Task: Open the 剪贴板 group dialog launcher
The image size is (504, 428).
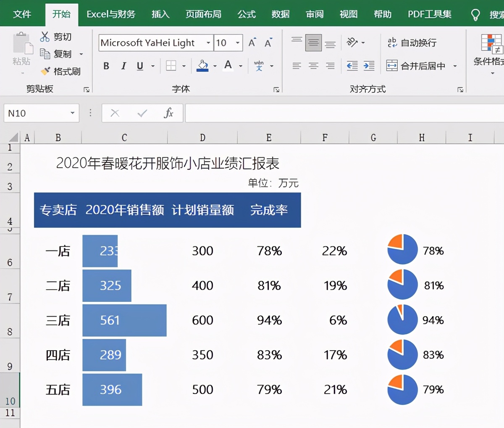Action: (x=86, y=89)
